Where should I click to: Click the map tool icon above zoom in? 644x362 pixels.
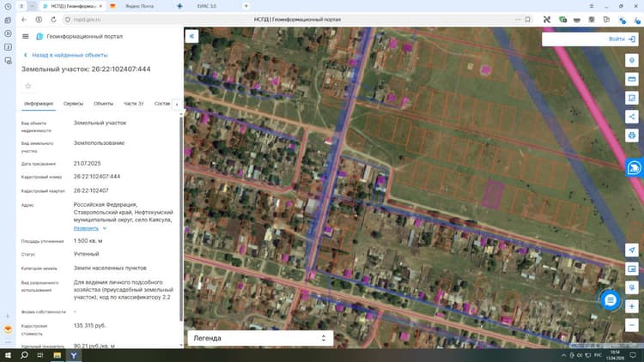click(632, 287)
